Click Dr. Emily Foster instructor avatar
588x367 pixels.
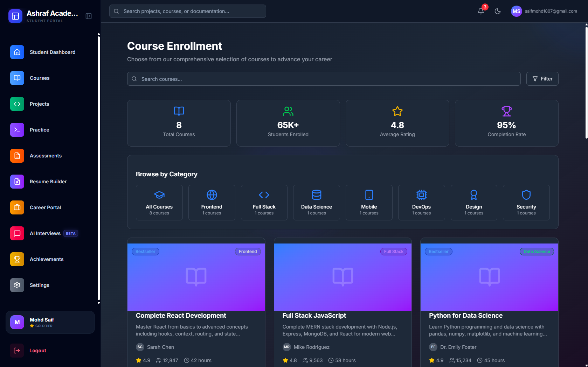433,347
